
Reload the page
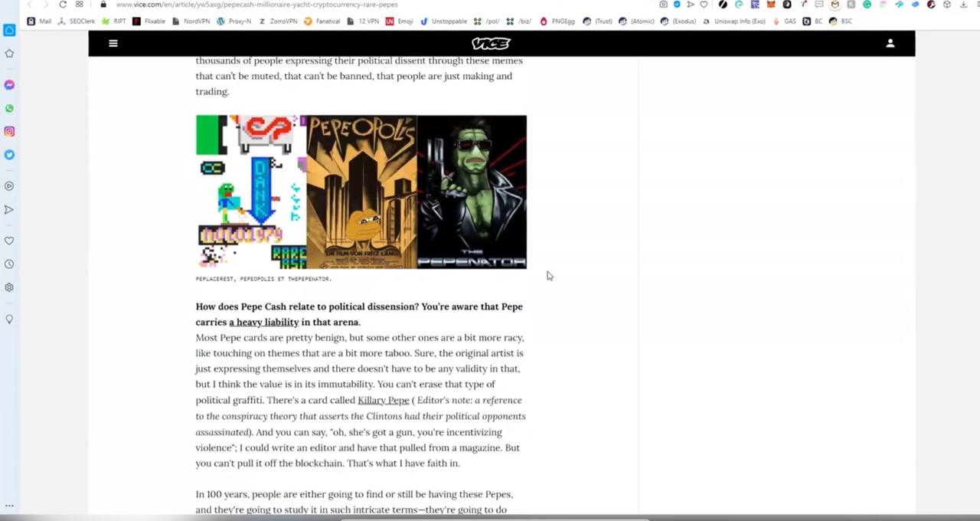click(x=63, y=5)
